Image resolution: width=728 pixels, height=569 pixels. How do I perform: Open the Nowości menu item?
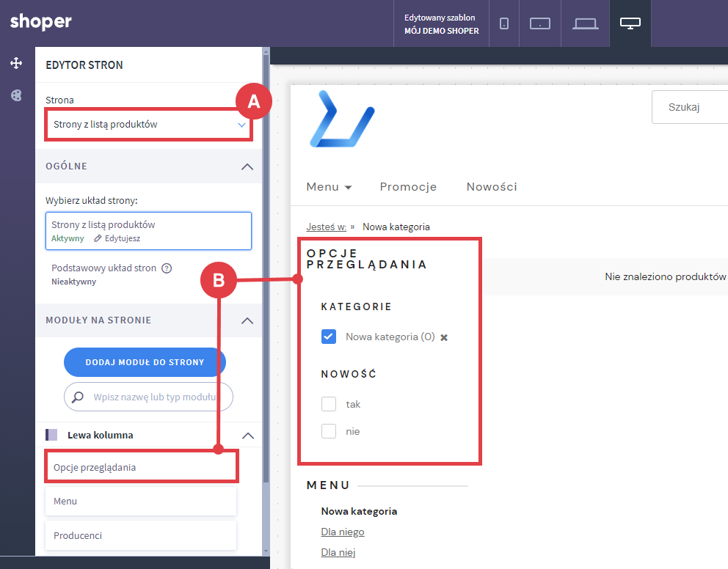(492, 187)
